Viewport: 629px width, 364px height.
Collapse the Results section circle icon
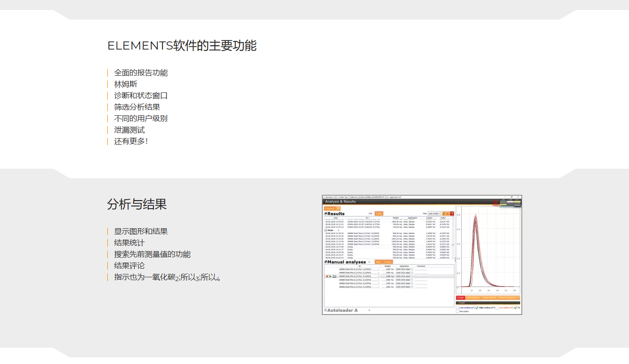click(326, 214)
